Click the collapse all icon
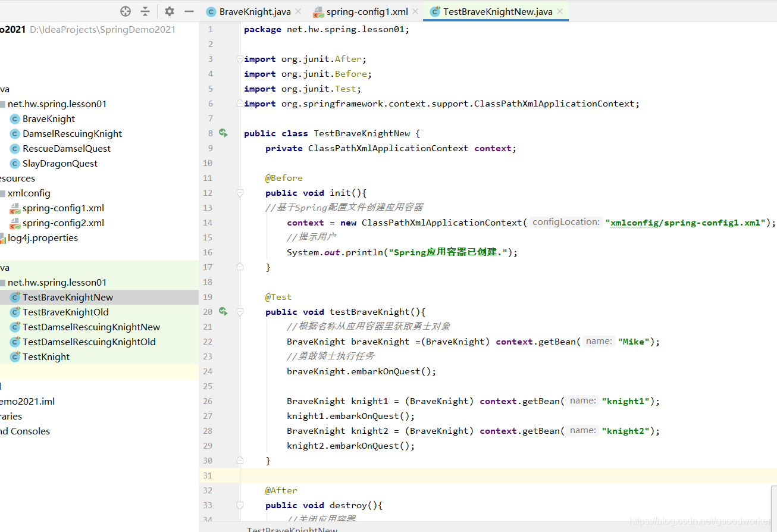The image size is (777, 532). coord(145,11)
